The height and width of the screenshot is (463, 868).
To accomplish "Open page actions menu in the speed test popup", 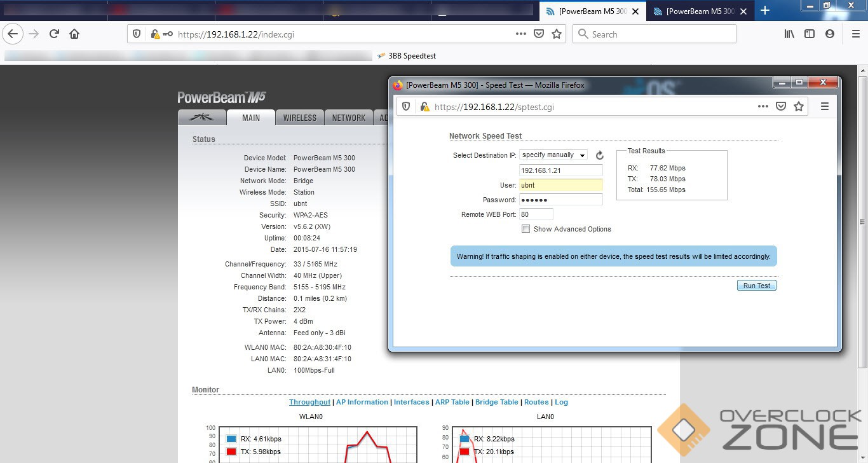I will click(763, 107).
